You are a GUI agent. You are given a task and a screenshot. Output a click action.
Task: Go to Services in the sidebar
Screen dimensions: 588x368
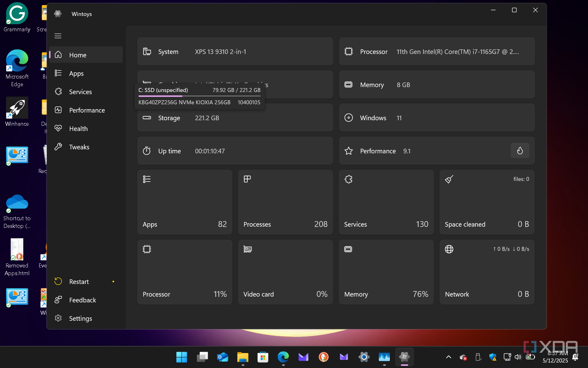(x=86, y=92)
